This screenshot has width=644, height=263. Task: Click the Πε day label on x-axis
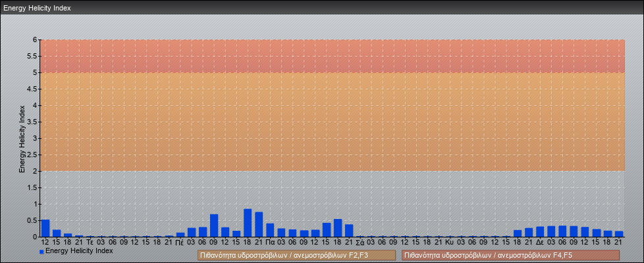(180, 242)
